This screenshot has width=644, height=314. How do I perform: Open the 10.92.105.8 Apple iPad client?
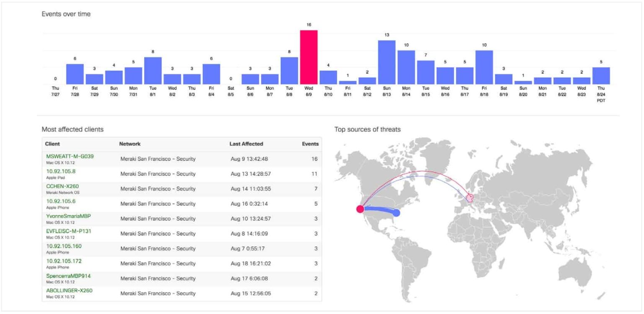coord(61,171)
